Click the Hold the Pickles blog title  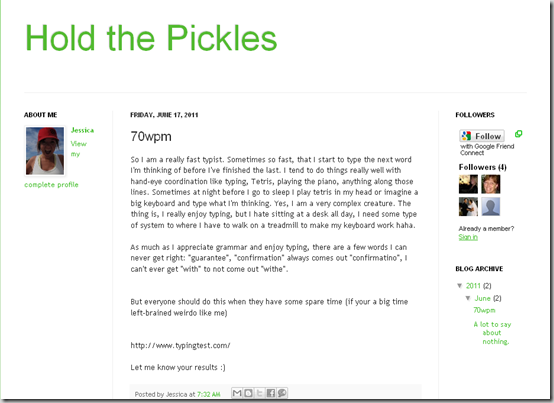coord(151,38)
